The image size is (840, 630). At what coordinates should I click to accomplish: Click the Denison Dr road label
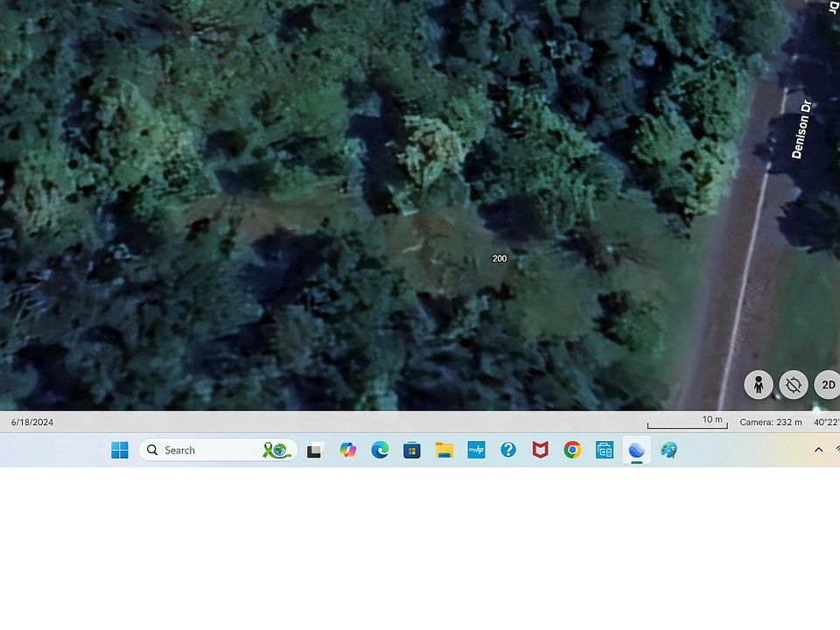(x=801, y=129)
